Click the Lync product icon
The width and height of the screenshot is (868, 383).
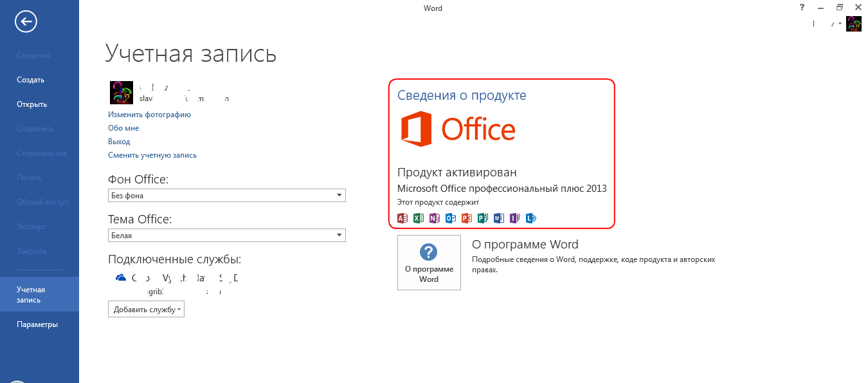531,218
